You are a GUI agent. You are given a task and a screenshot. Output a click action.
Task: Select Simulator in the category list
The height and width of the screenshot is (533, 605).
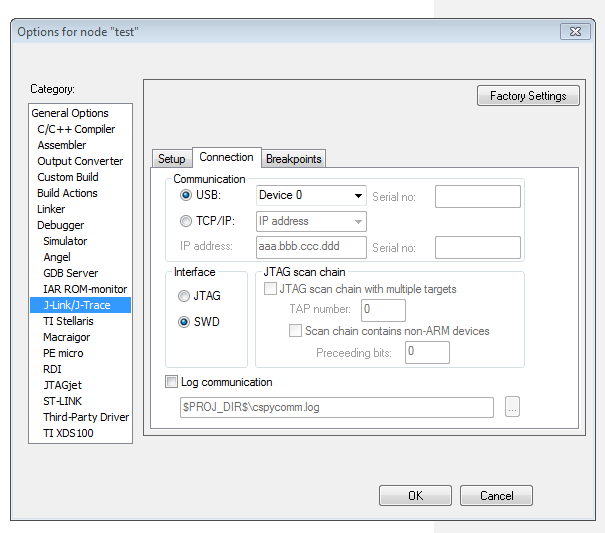[65, 241]
